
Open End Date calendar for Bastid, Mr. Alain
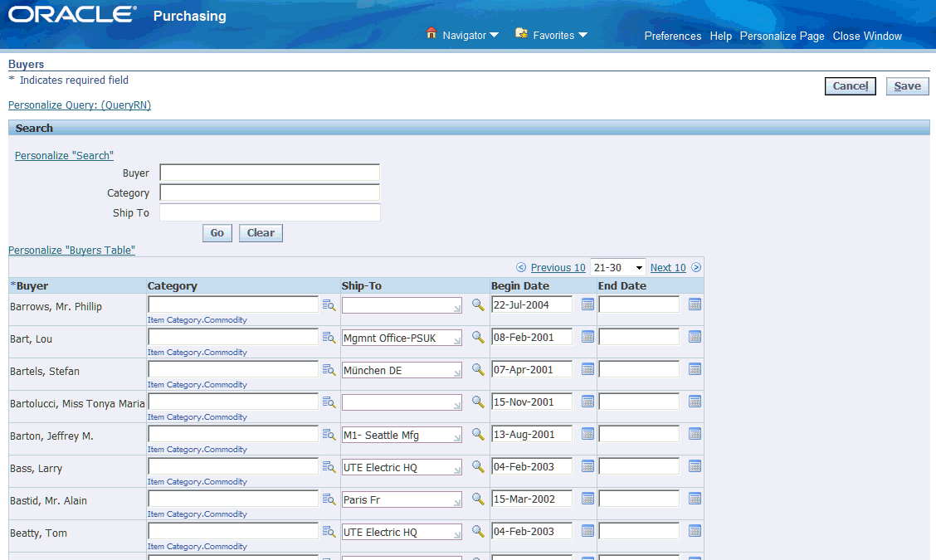pos(695,498)
